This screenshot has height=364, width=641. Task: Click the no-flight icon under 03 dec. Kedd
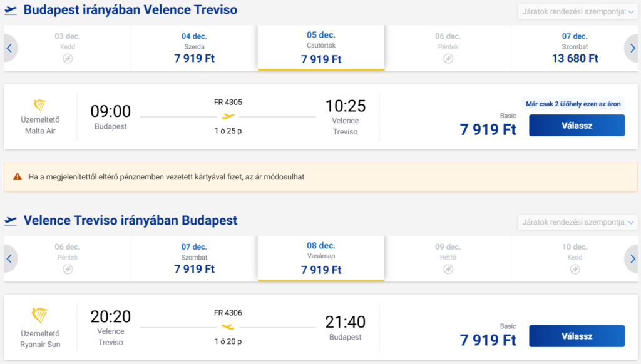point(68,59)
